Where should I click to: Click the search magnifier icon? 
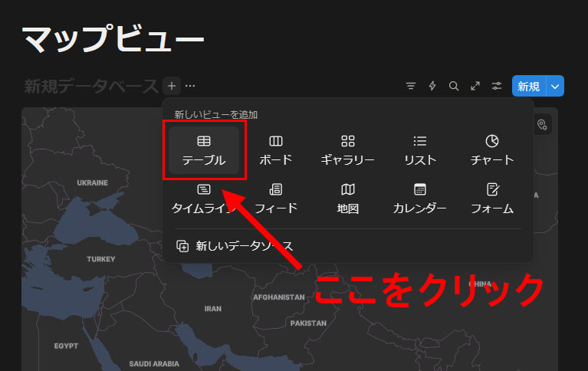click(454, 86)
